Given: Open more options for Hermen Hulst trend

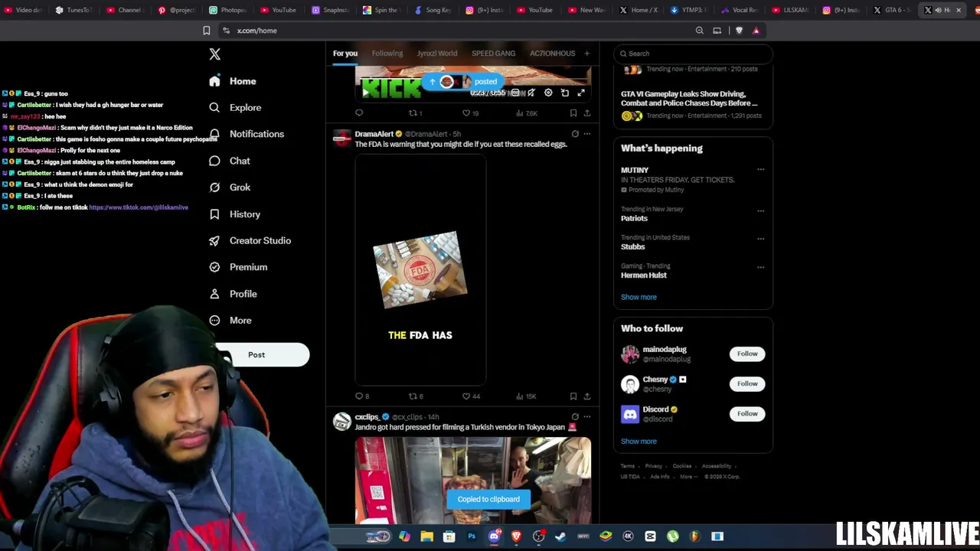Looking at the screenshot, I should 760,267.
